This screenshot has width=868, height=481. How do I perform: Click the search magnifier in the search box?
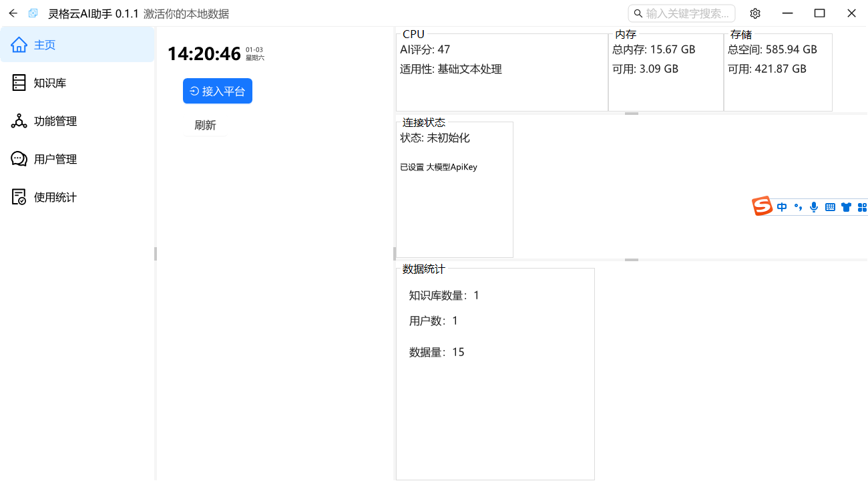click(x=638, y=13)
